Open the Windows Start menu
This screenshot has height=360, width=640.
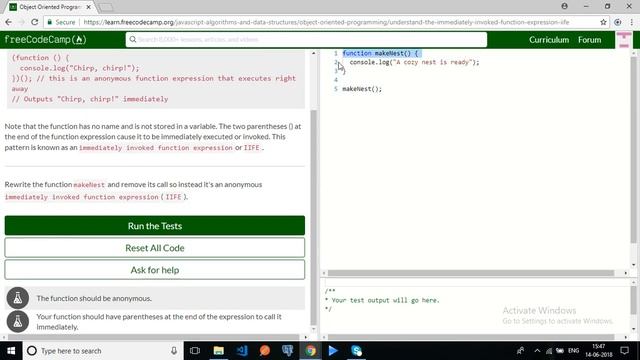(x=11, y=351)
